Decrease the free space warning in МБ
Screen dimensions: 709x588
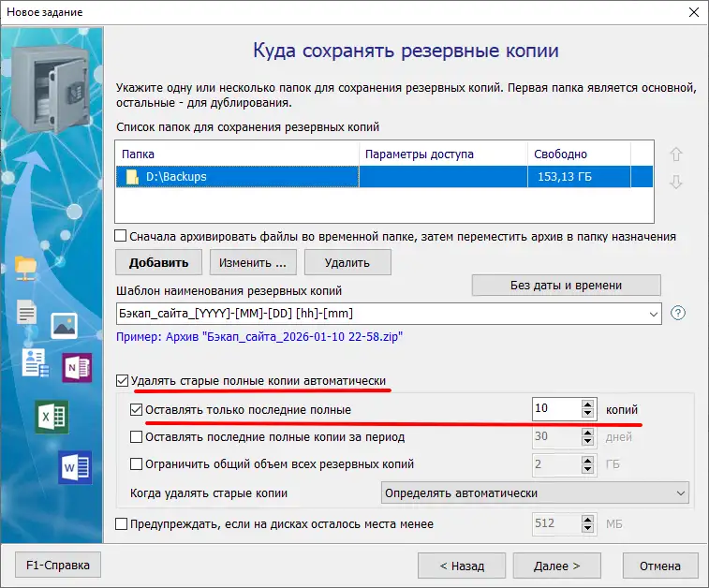pyautogui.click(x=587, y=529)
